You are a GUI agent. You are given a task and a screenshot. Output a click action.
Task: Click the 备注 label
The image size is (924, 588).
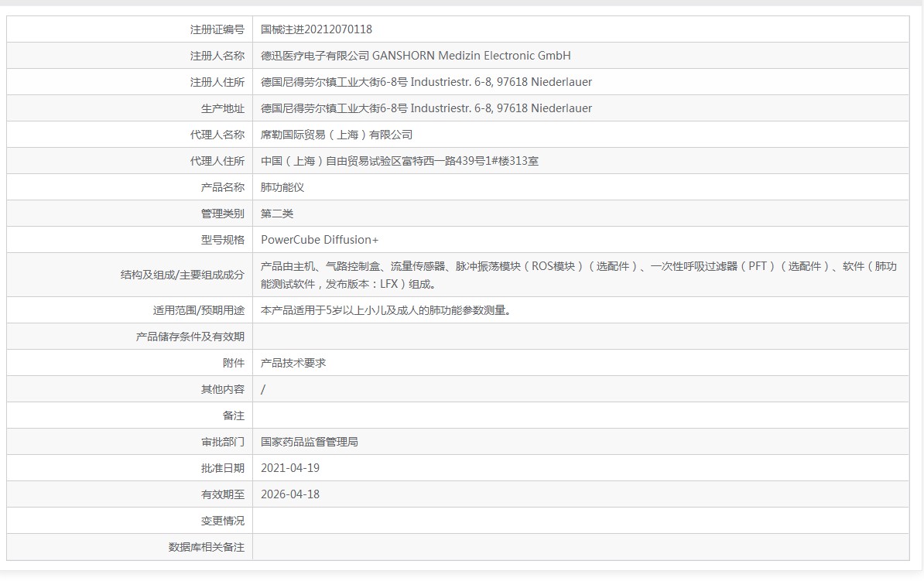point(234,416)
